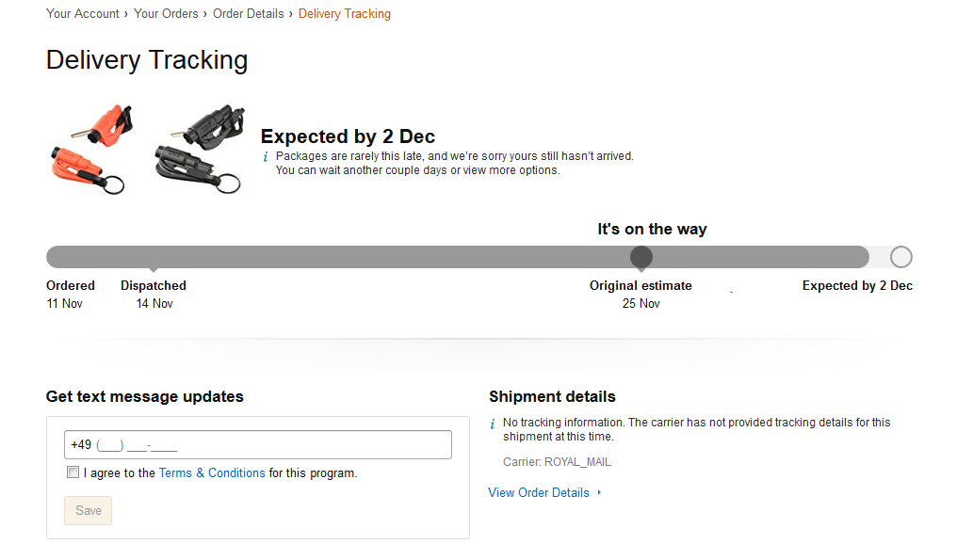Image resolution: width=973 pixels, height=560 pixels.
Task: Click the empty circle ending the progress bar
Action: click(900, 257)
